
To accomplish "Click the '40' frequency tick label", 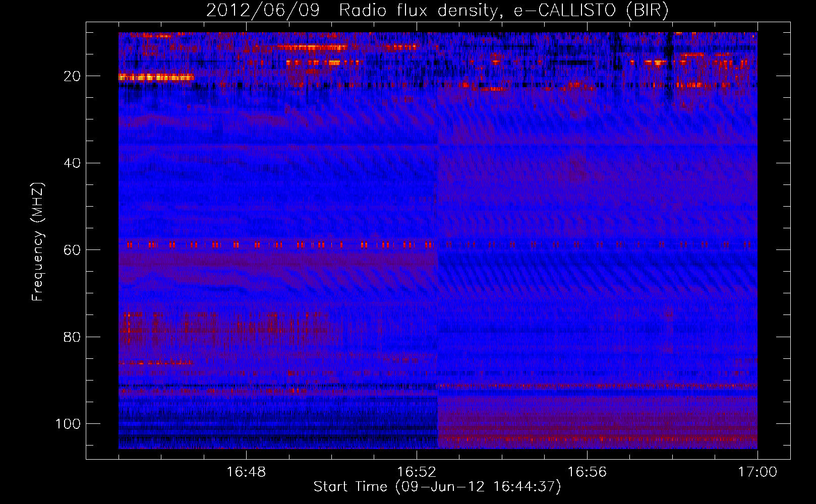I will point(72,163).
